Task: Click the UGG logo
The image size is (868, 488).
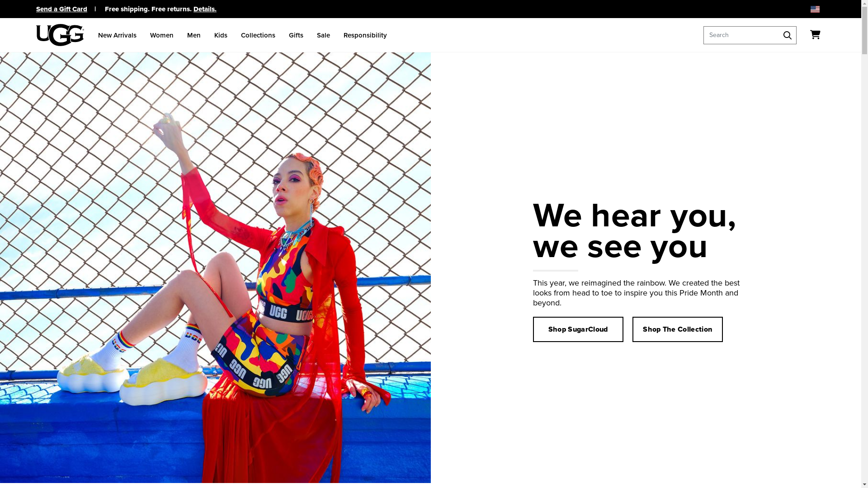Action: [x=60, y=35]
